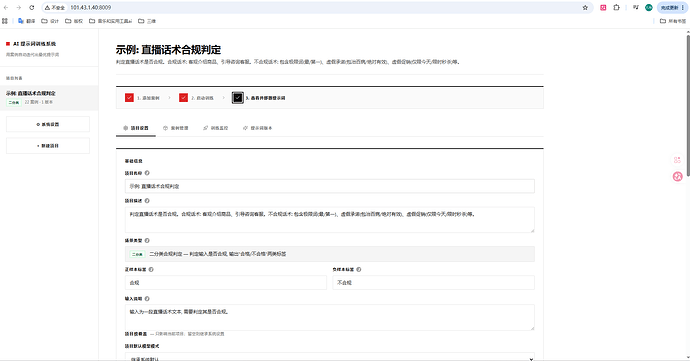Click the pink extension icon in toolbar

603,7
